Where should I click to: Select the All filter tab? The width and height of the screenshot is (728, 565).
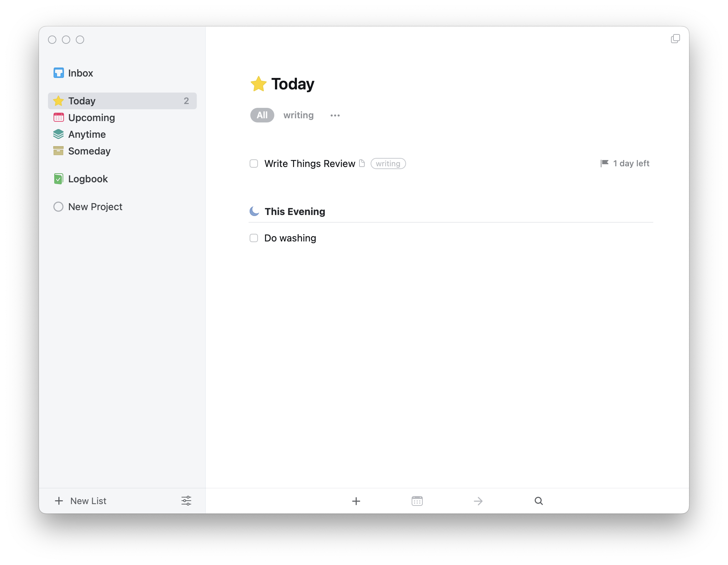262,115
